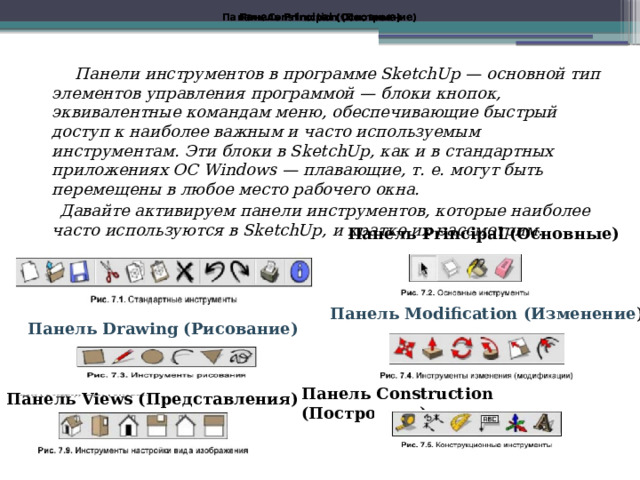This screenshot has height=480, width=640.
Task: Switch to the Front view house icon
Action: pyautogui.click(x=129, y=425)
